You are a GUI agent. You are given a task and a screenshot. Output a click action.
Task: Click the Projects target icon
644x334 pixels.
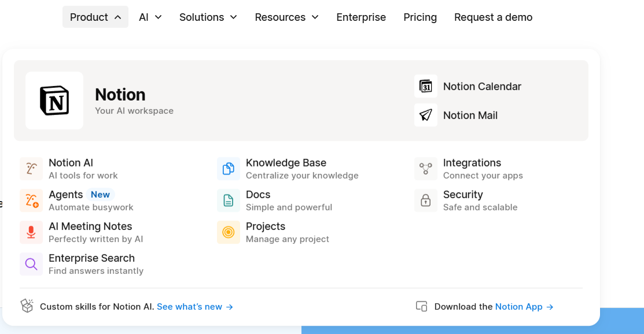click(x=228, y=232)
